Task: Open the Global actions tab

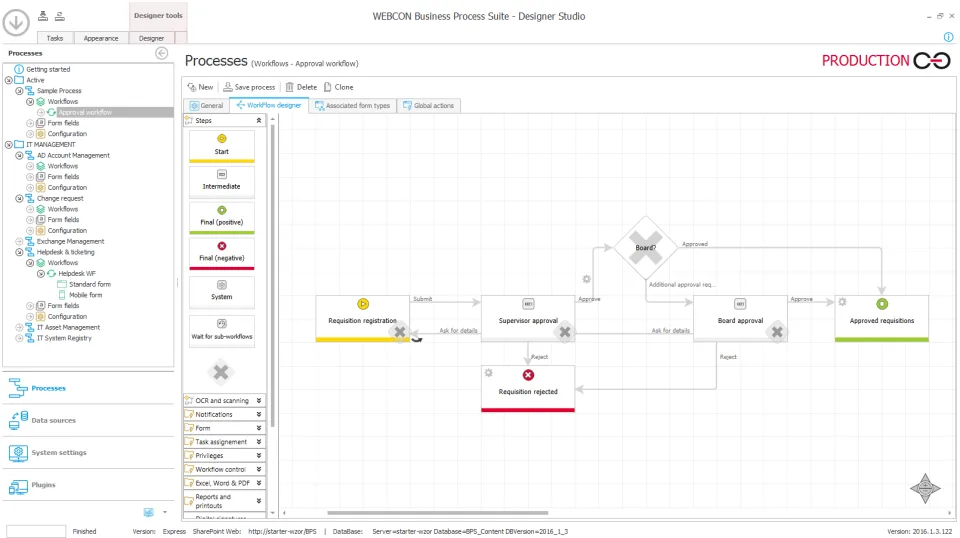Action: point(428,105)
